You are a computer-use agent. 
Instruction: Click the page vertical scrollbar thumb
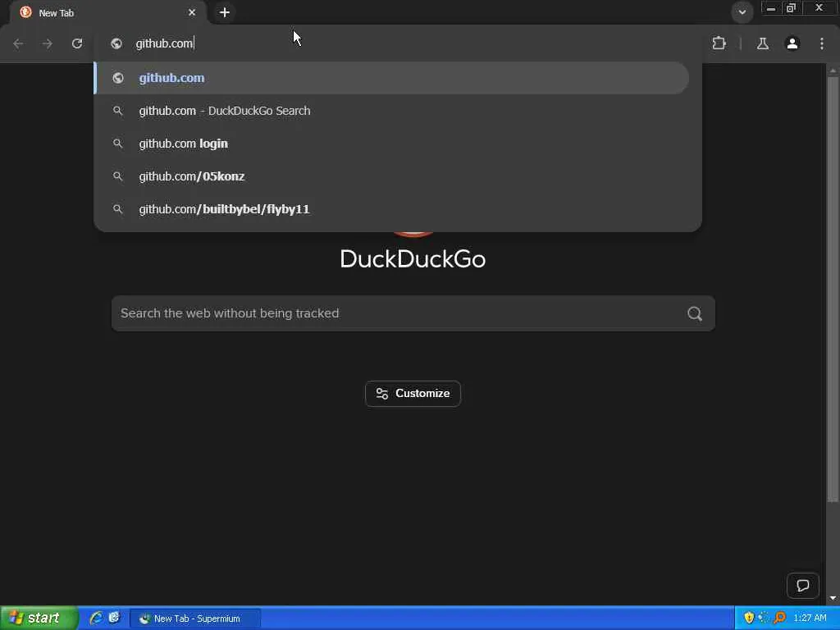[833, 290]
